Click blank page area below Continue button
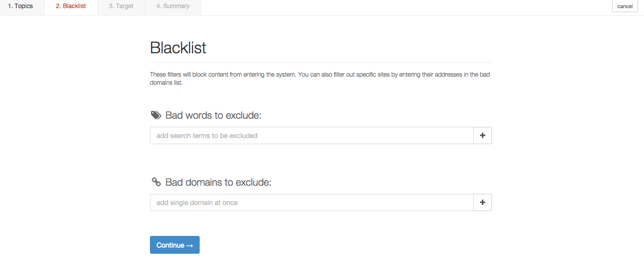 point(321,264)
